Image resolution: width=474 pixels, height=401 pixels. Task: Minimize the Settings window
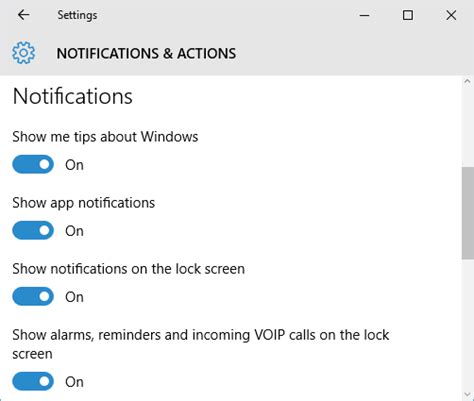[364, 15]
